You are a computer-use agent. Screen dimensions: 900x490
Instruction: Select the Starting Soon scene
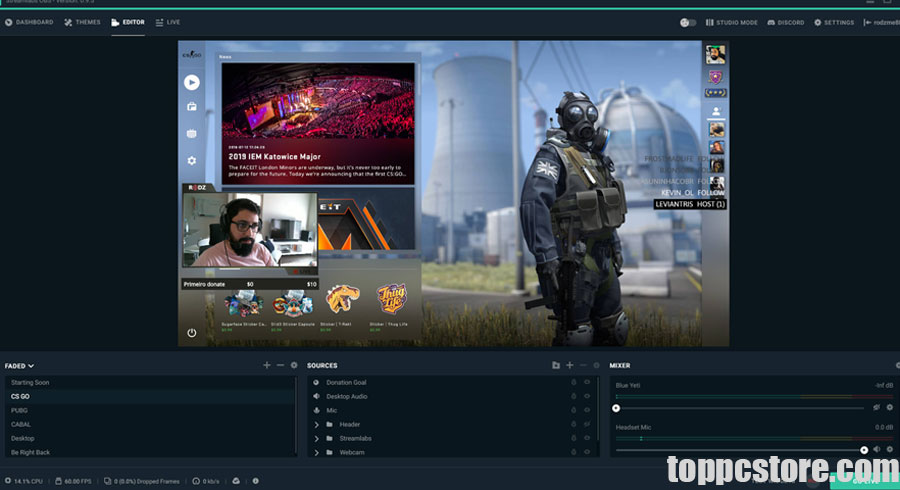(150, 382)
